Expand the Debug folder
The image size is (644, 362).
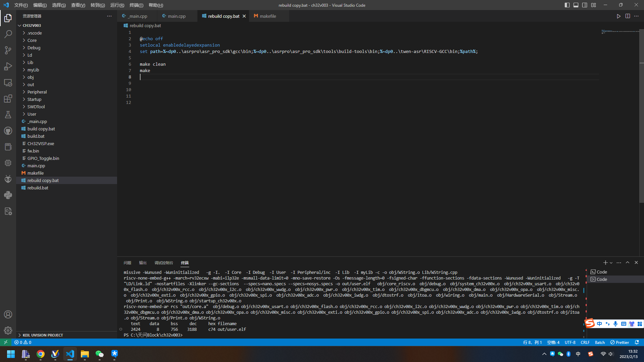tap(66, 48)
